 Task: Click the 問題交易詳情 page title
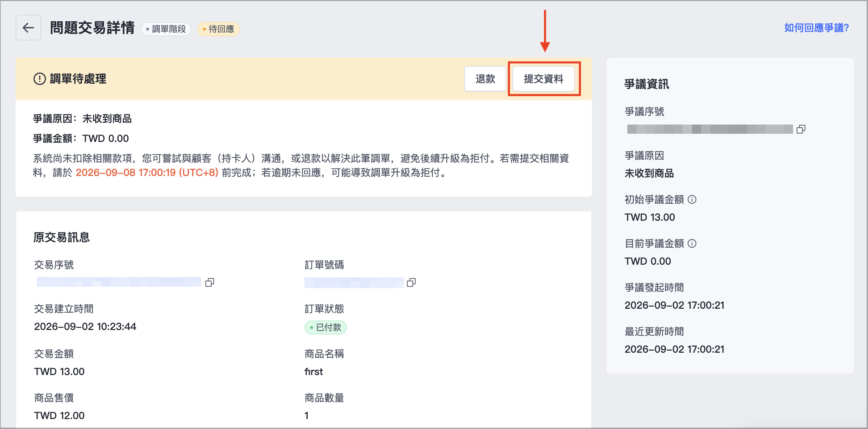[x=92, y=28]
